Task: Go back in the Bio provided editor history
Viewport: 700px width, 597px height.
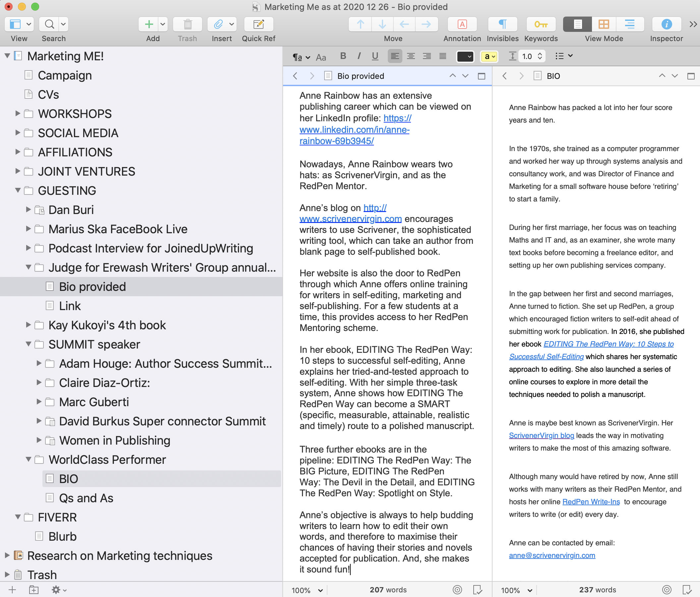Action: point(295,76)
